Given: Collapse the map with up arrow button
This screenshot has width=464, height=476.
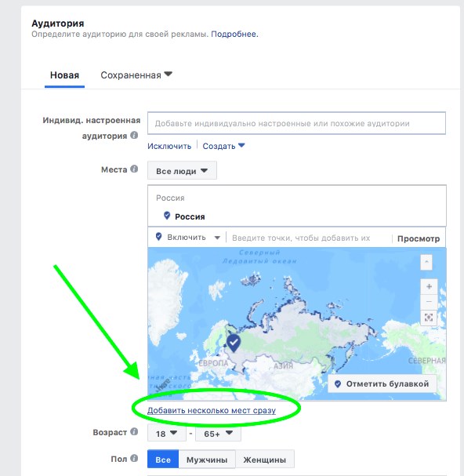Looking at the screenshot, I should pyautogui.click(x=426, y=262).
